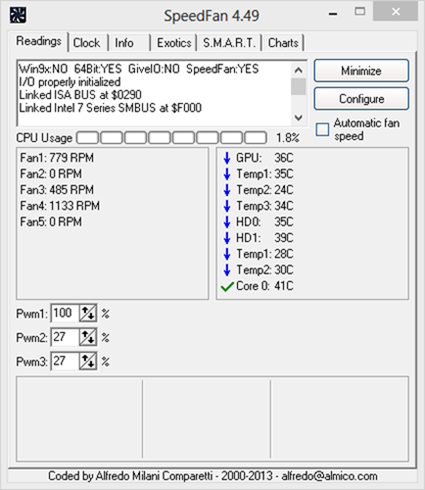
Task: Click the blue down arrow beside GPU
Action: point(227,158)
